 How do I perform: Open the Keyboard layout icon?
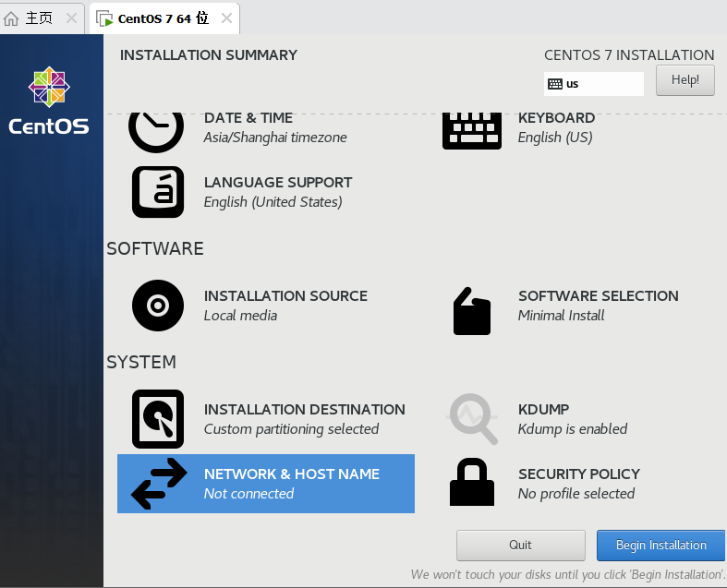click(x=471, y=131)
